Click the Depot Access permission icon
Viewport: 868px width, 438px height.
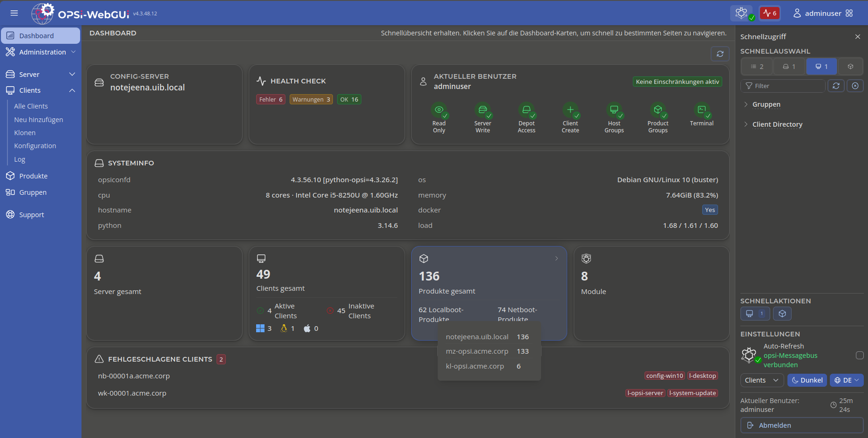point(526,110)
